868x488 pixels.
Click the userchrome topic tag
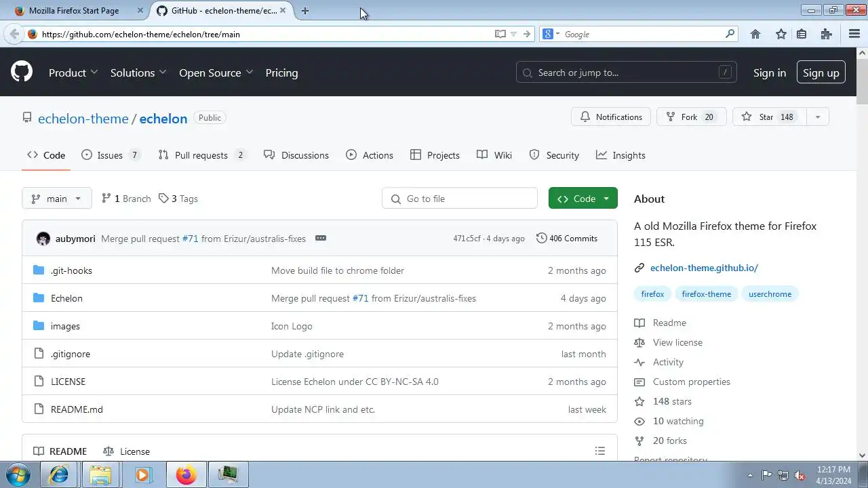770,294
